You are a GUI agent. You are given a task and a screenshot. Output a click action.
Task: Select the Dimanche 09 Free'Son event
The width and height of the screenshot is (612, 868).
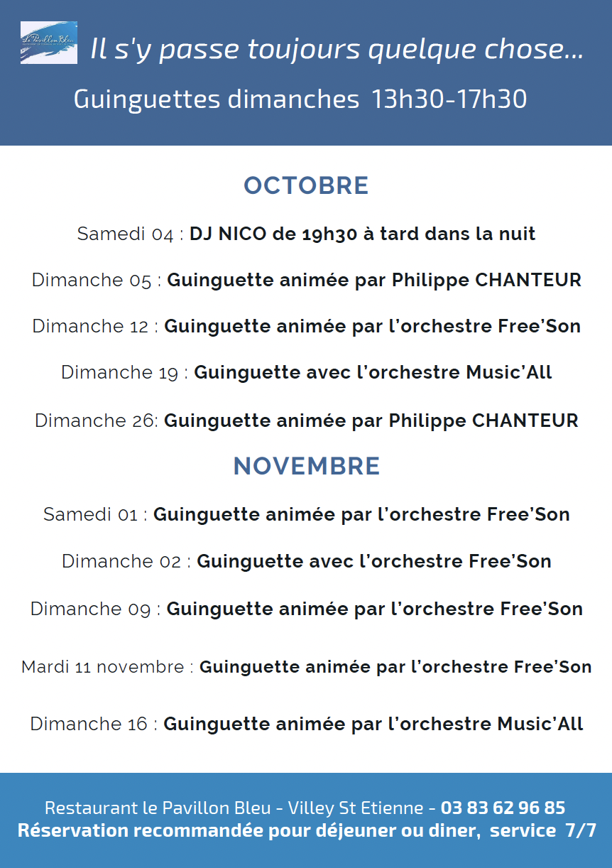[306, 609]
